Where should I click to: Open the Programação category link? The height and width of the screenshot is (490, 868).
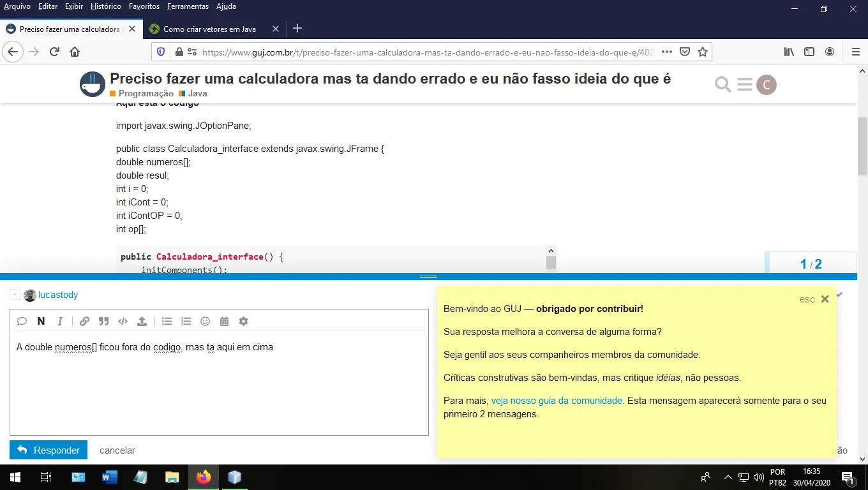point(142,93)
